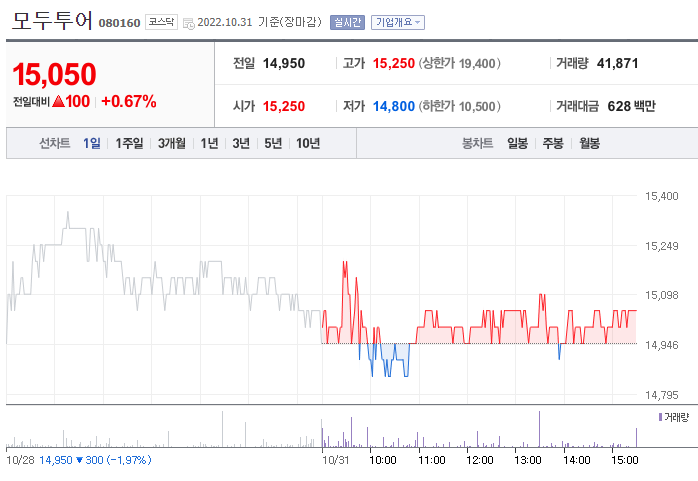
Task: Click the 선차트 label
Action: pyautogui.click(x=55, y=143)
